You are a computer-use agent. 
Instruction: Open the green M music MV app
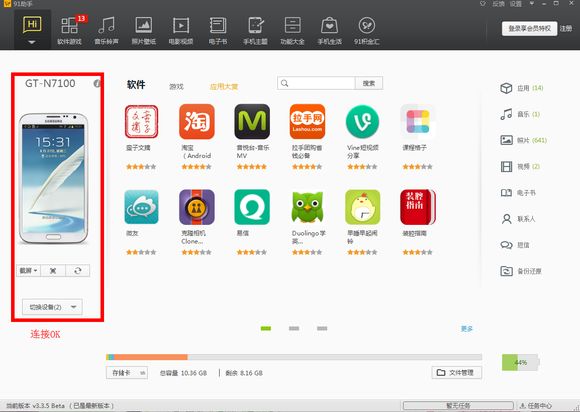252,122
